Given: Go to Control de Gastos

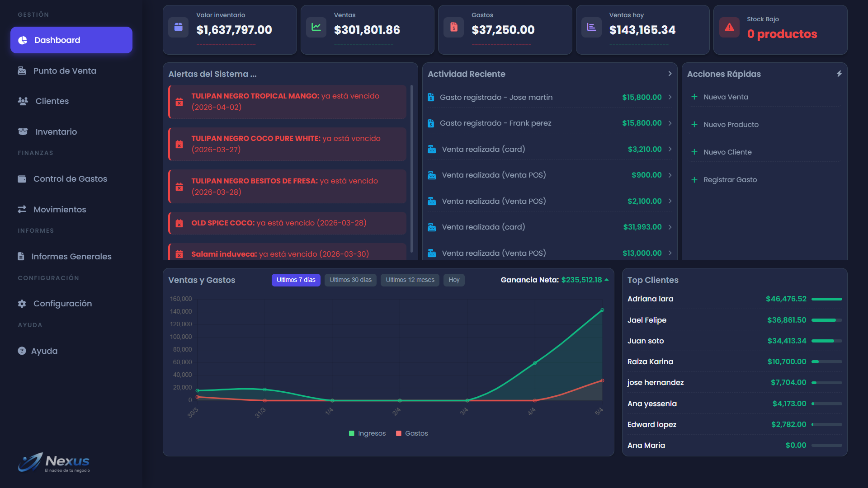Looking at the screenshot, I should click(70, 179).
